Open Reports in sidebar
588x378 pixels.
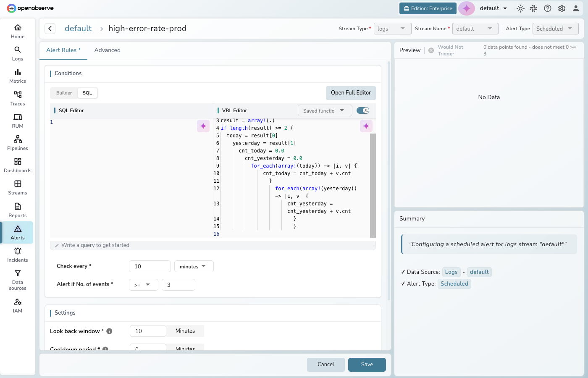pos(18,210)
